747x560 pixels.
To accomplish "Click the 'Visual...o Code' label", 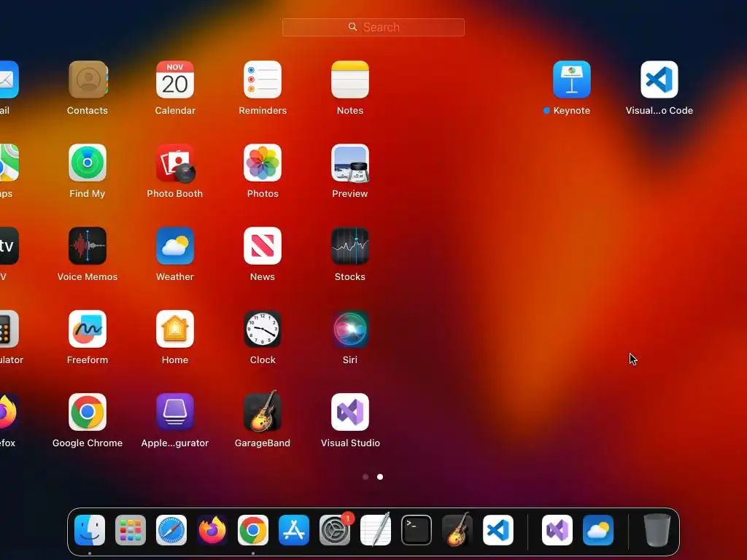I will pos(659,111).
